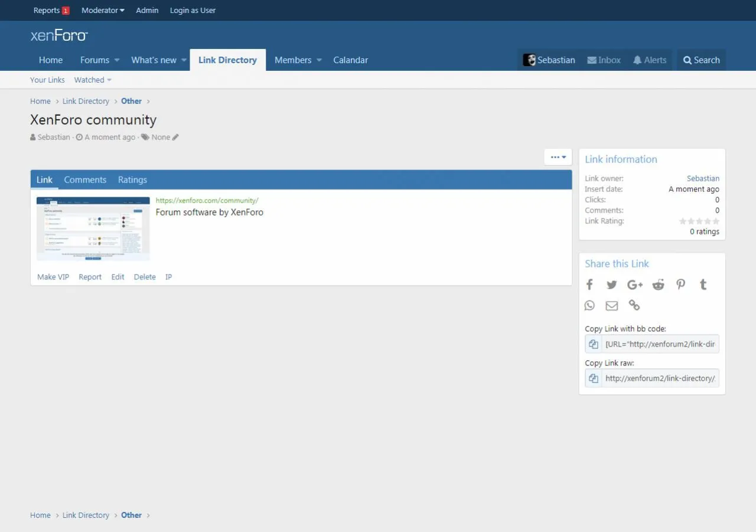The height and width of the screenshot is (532, 756).
Task: Pin link using Pinterest icon
Action: pyautogui.click(x=681, y=285)
